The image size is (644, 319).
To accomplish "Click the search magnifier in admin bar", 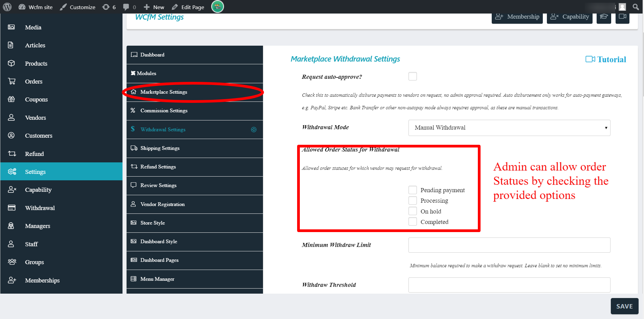I will (x=636, y=7).
